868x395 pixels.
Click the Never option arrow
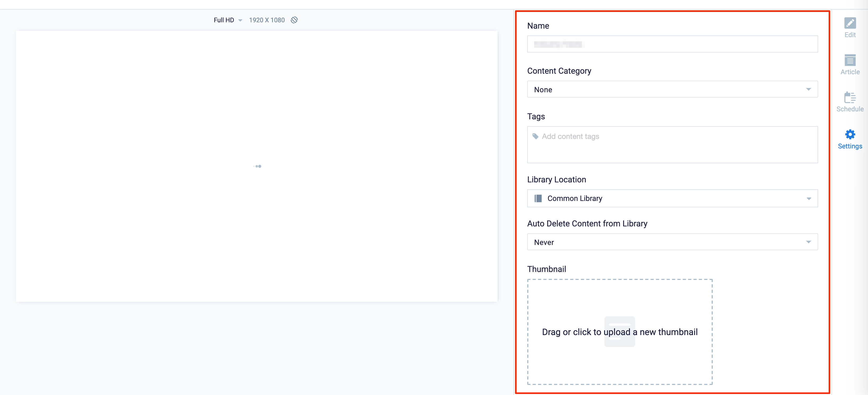pyautogui.click(x=808, y=242)
